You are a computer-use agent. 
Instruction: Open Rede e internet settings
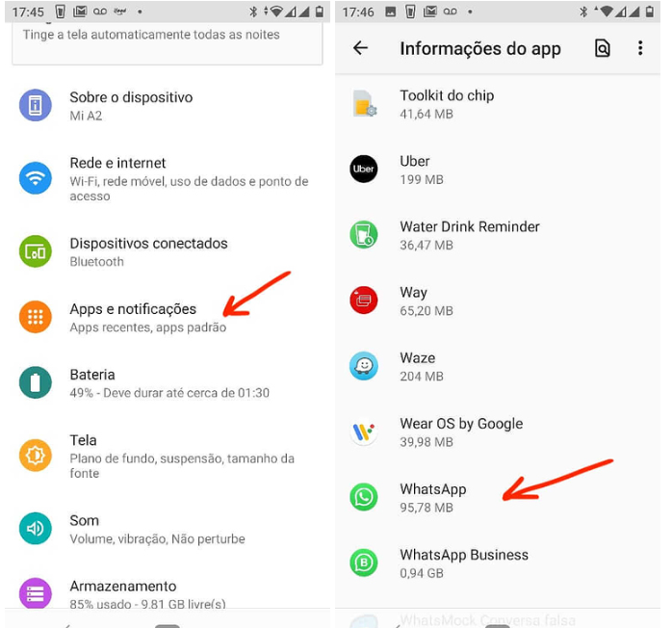tap(168, 178)
